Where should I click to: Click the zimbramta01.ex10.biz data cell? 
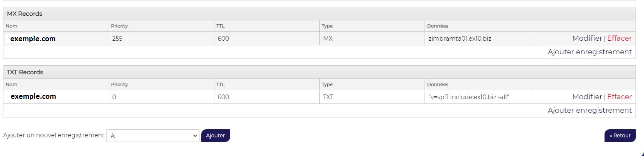pos(460,39)
